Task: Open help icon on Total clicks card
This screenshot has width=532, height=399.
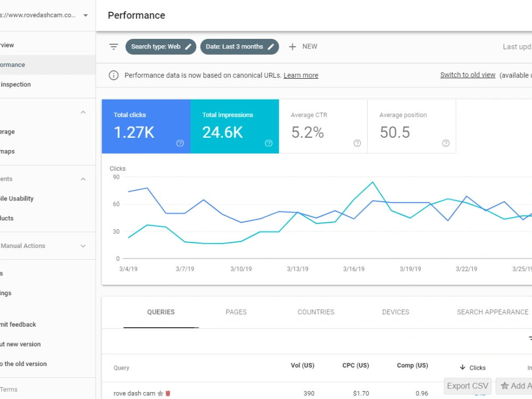Action: (x=180, y=143)
